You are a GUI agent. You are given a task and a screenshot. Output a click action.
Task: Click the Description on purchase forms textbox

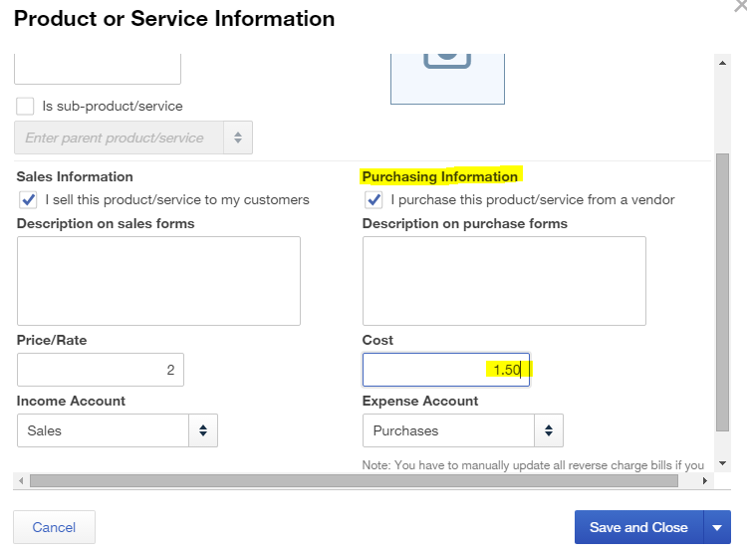point(504,281)
